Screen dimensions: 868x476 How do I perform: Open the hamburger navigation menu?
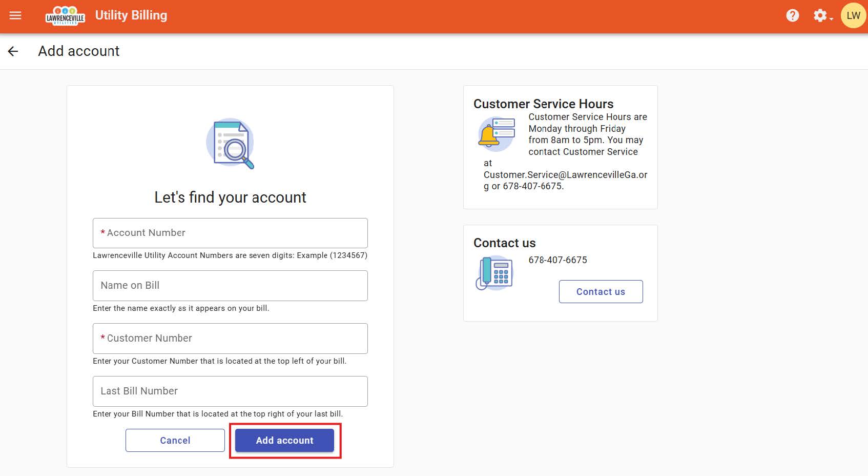point(15,15)
